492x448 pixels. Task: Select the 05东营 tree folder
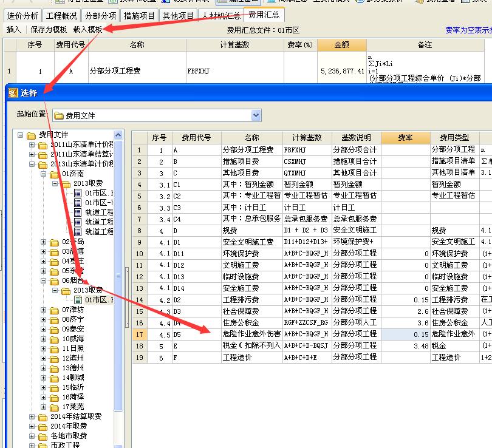click(73, 271)
